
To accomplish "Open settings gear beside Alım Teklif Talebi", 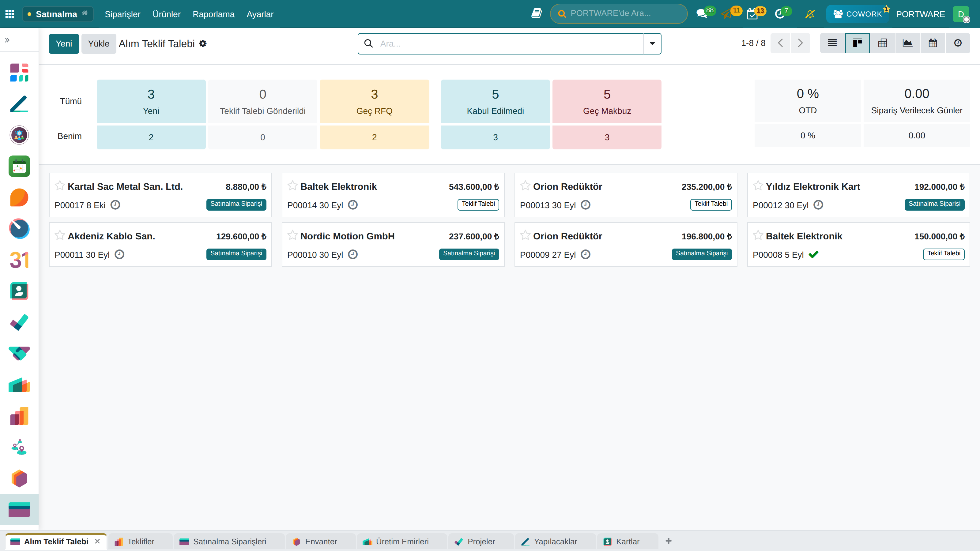I will pyautogui.click(x=203, y=44).
